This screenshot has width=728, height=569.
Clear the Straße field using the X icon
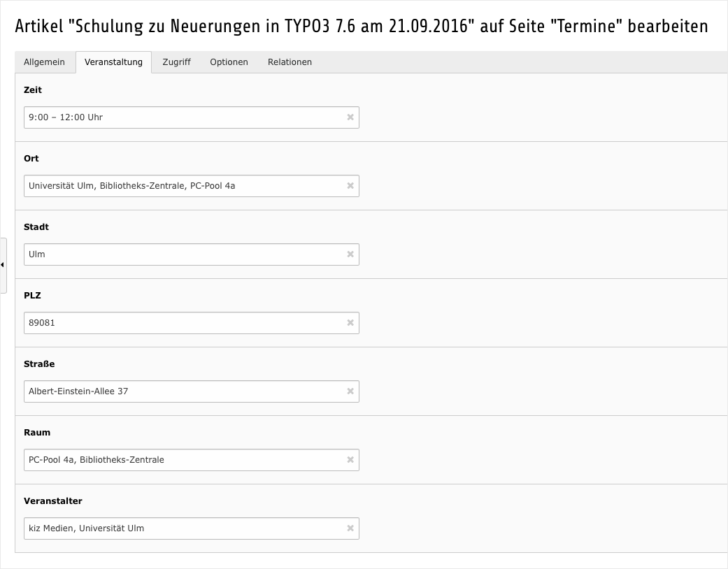click(x=350, y=391)
